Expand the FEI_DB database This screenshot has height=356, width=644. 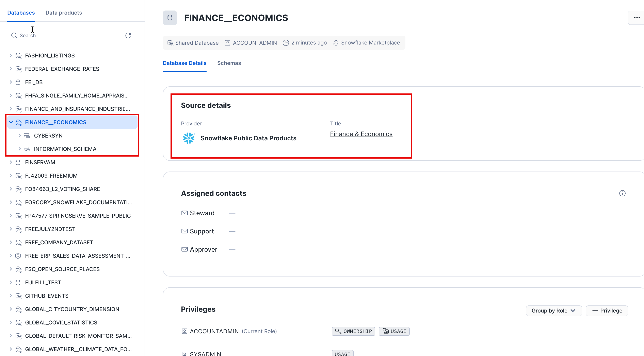click(x=11, y=82)
